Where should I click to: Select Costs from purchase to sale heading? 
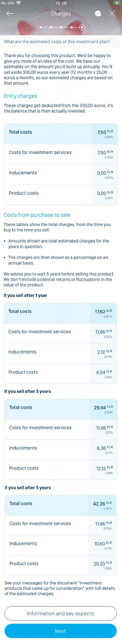pyautogui.click(x=37, y=215)
